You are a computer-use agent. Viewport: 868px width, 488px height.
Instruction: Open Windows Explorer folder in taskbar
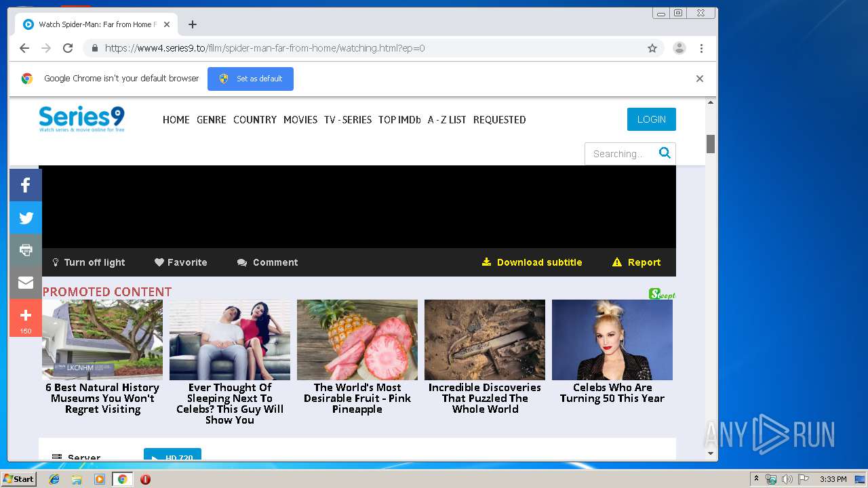(77, 479)
